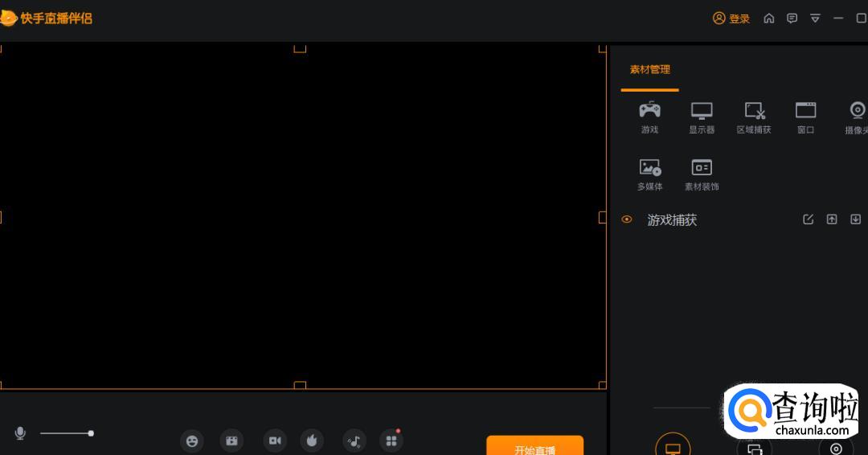Viewport: 868px width, 455px height.
Task: Click 登录 to log in
Action: (731, 18)
